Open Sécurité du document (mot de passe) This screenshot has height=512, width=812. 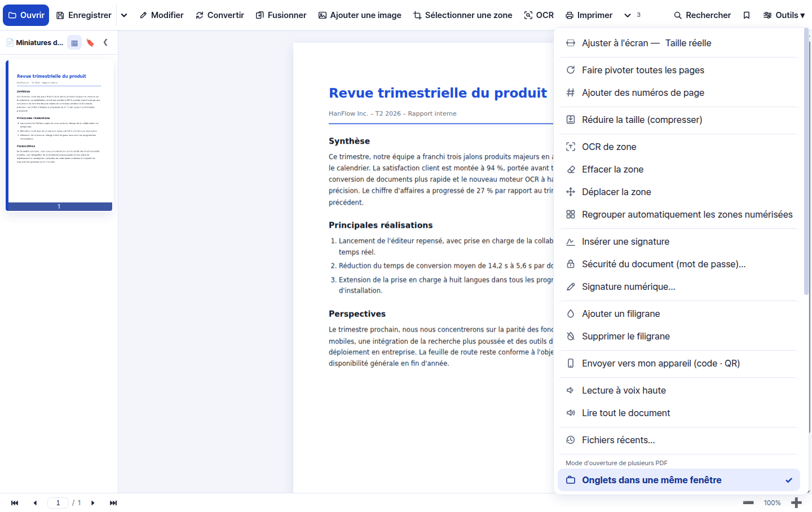pyautogui.click(x=679, y=264)
